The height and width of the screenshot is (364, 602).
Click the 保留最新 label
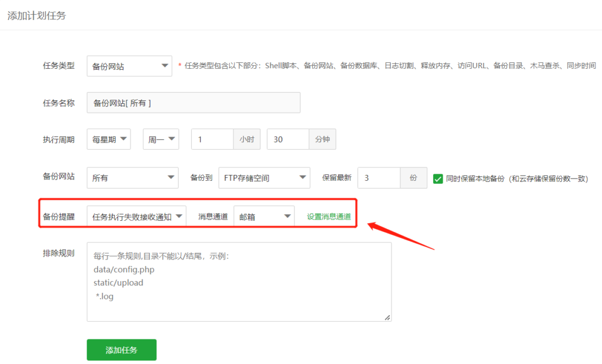pyautogui.click(x=337, y=177)
